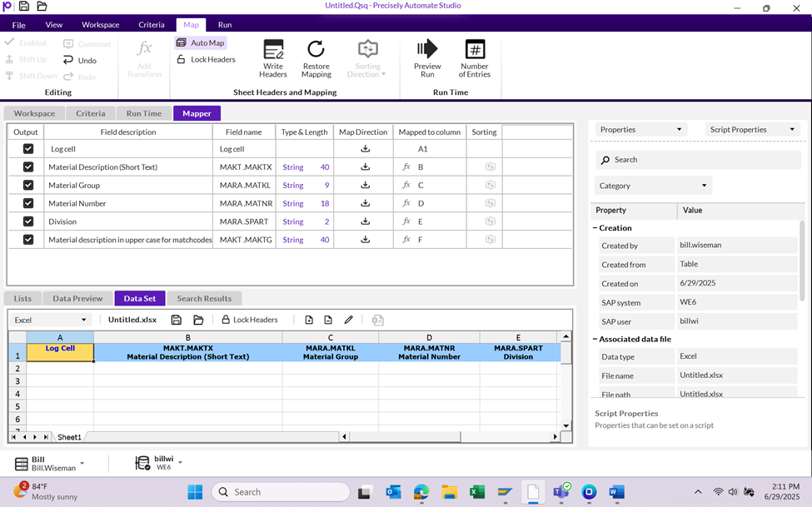812x507 pixels.
Task: Start Preview Run from the ribbon
Action: point(427,50)
